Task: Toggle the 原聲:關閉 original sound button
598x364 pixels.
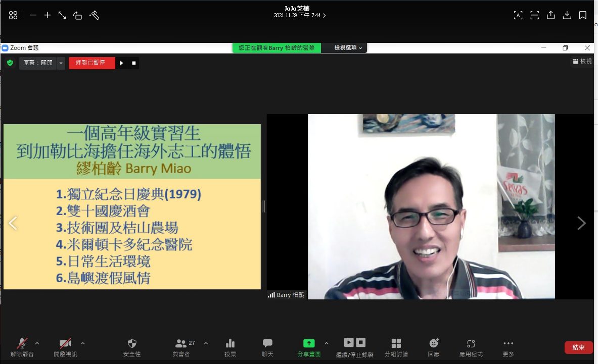Action: [x=38, y=63]
